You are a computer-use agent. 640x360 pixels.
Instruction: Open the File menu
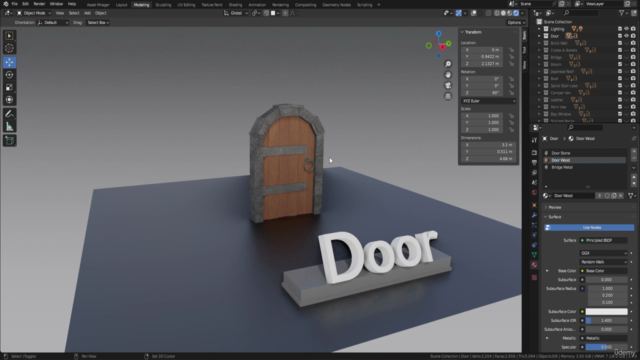click(15, 4)
